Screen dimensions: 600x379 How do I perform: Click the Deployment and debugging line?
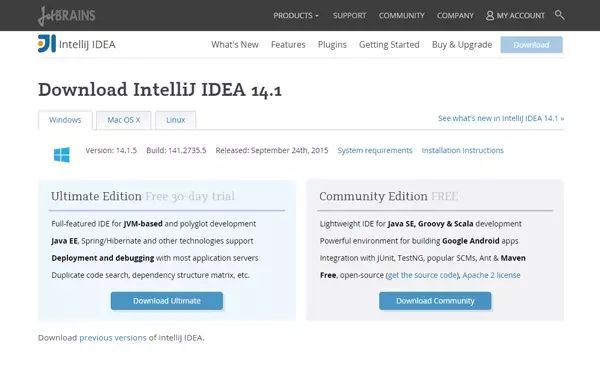[155, 258]
